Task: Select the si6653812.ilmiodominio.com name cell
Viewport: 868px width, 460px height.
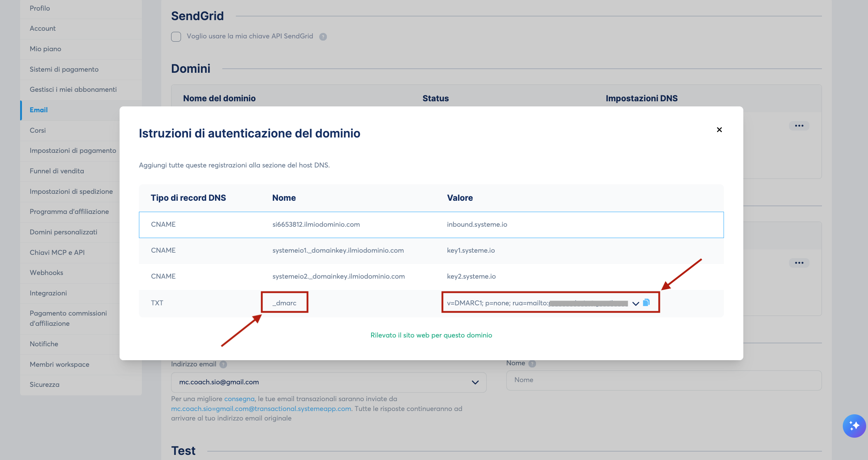Action: point(316,225)
